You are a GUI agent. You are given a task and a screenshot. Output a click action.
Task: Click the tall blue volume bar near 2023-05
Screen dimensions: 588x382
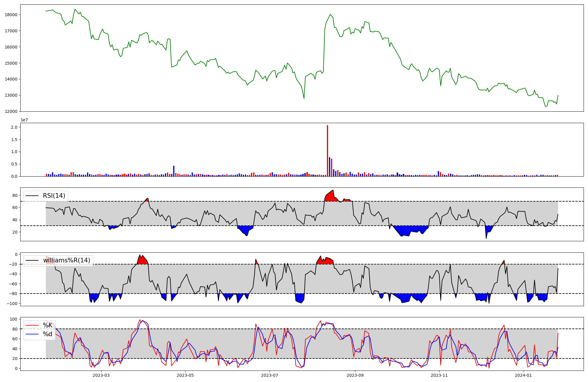[174, 171]
